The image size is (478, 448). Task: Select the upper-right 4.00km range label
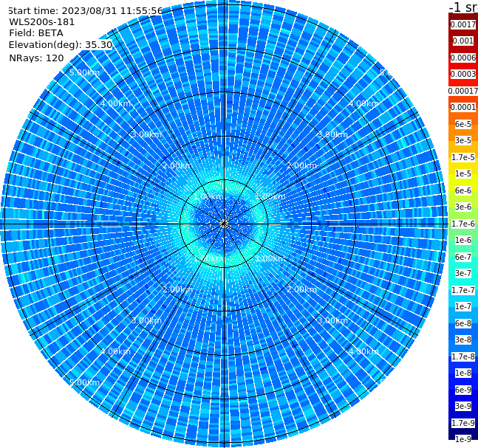click(x=363, y=103)
